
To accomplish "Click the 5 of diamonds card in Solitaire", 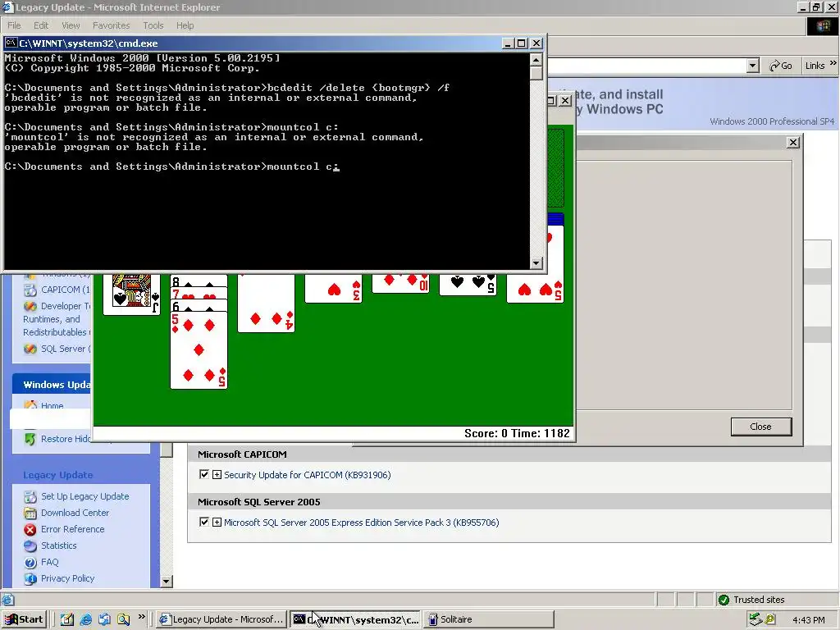I will (199, 349).
